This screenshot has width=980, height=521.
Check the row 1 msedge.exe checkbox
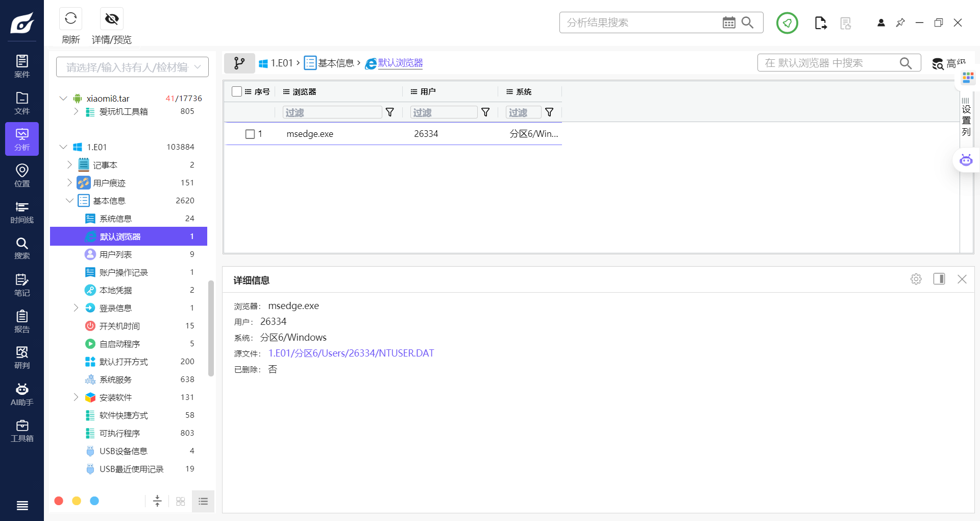pos(250,134)
